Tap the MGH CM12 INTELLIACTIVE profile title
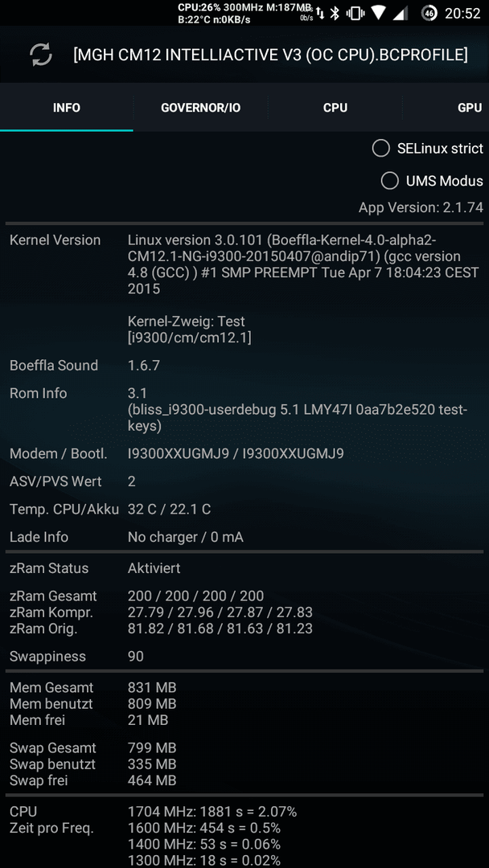The height and width of the screenshot is (868, 489). tap(271, 55)
